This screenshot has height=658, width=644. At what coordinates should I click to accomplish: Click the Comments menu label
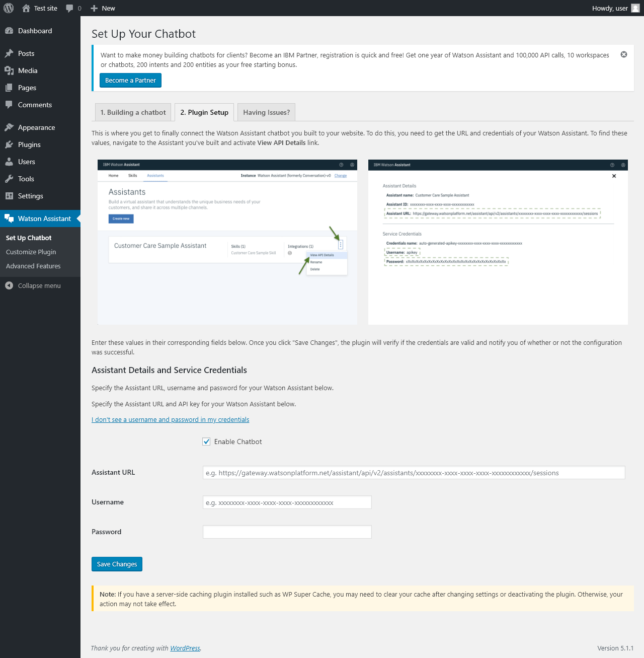pyautogui.click(x=35, y=105)
